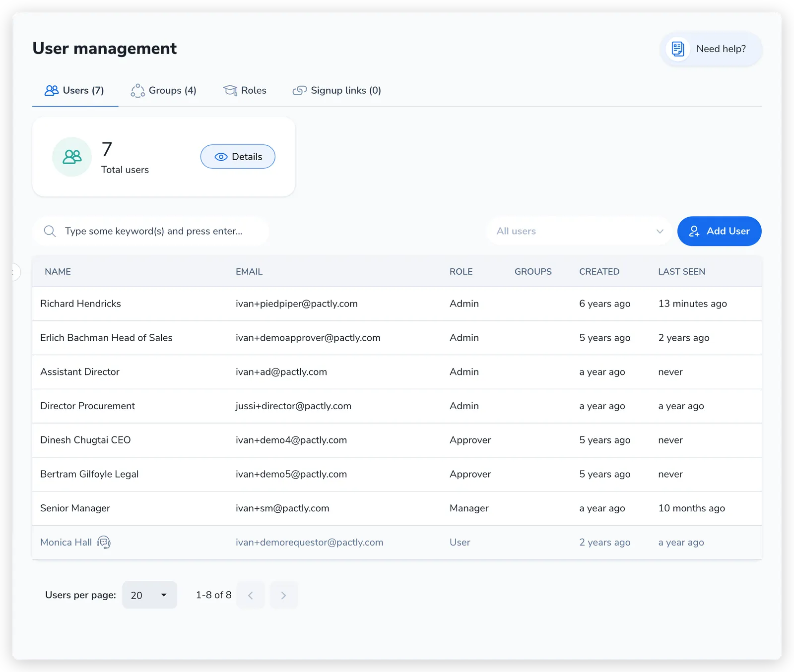
Task: Click the headset icon beside Monica Hall
Action: click(104, 542)
